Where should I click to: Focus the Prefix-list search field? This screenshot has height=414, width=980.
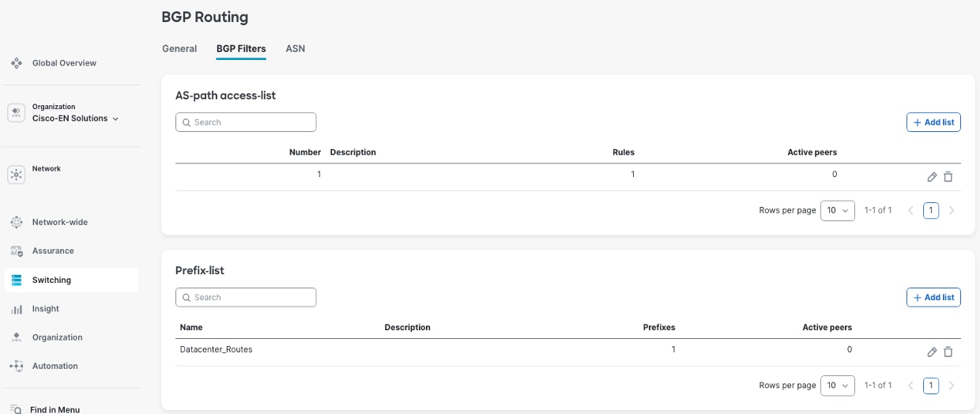(246, 298)
